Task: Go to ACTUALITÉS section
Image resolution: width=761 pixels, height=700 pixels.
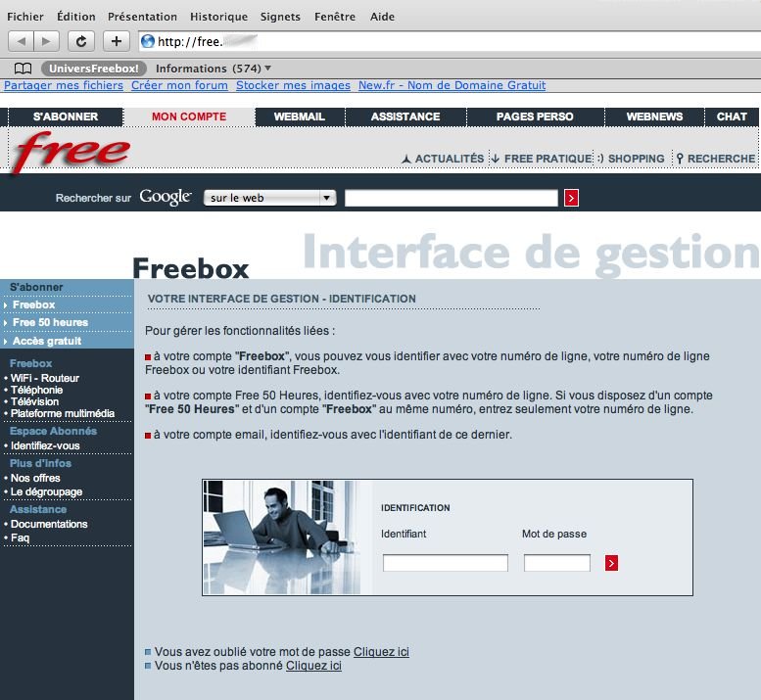Action: tap(443, 159)
